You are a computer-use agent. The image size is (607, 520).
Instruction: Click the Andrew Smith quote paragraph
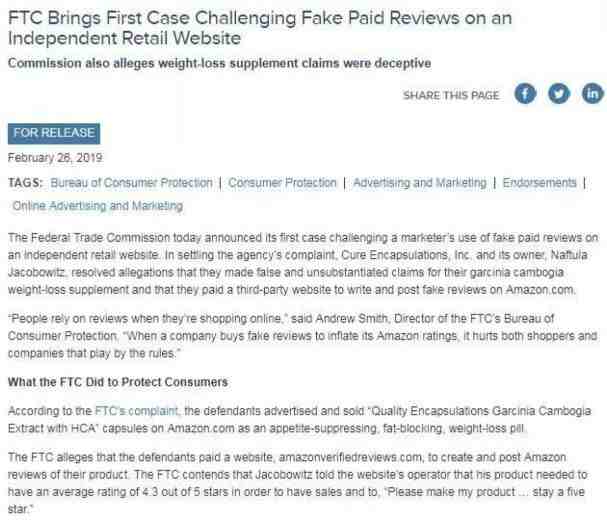coord(303,336)
